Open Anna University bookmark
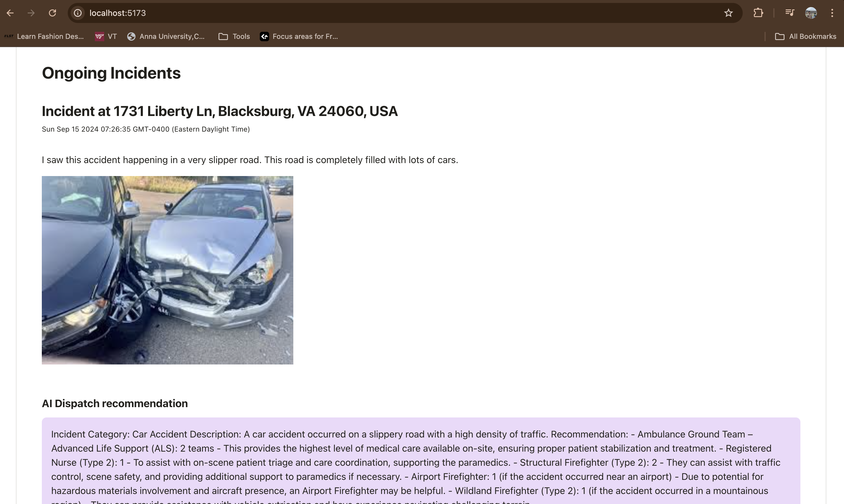The image size is (844, 504). (x=166, y=37)
